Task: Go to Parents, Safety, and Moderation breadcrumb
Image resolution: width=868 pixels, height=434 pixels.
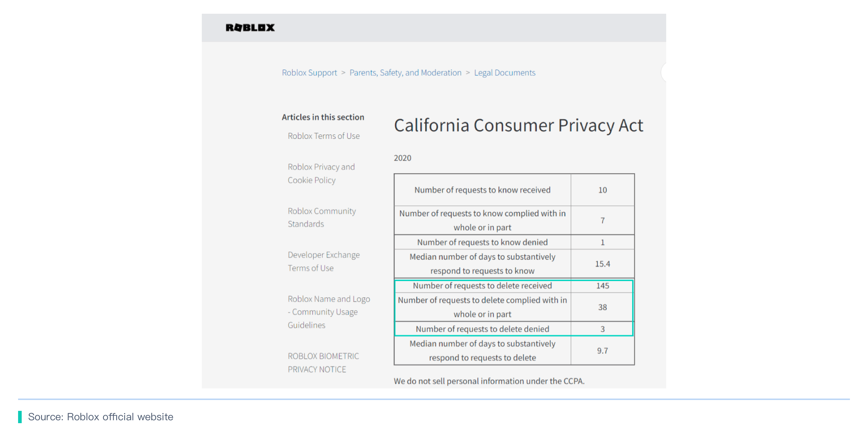Action: pos(405,73)
